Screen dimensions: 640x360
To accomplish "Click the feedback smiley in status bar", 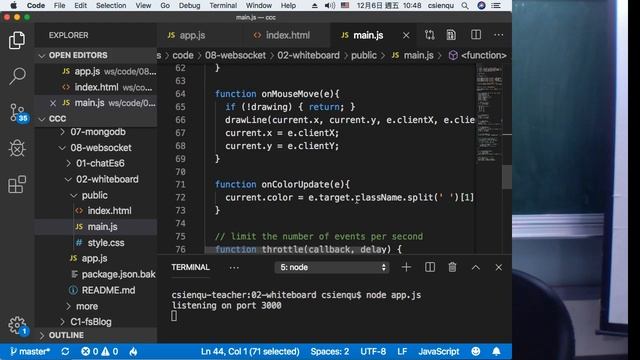I will [x=476, y=351].
